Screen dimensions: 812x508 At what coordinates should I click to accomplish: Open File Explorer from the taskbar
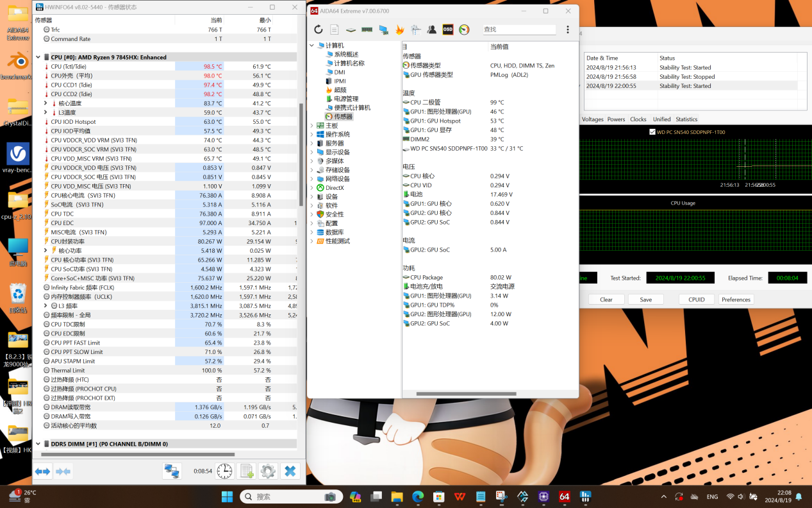(x=397, y=496)
